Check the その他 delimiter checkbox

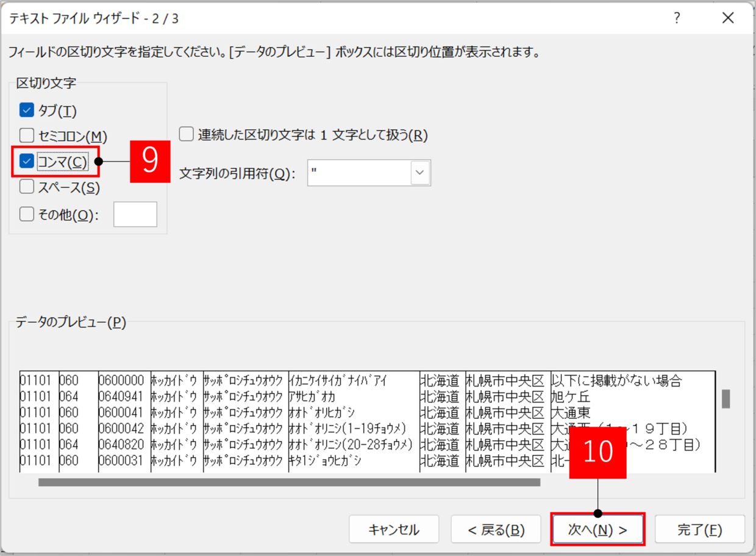tap(26, 215)
